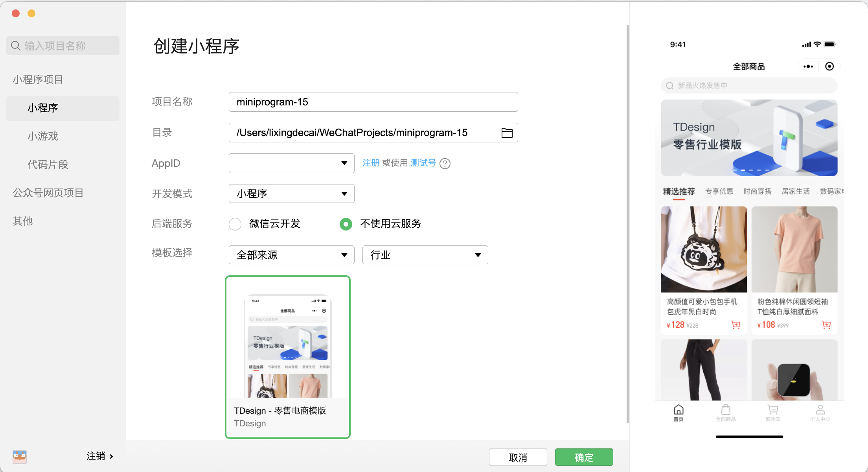The image size is (868, 472).
Task: Click the TDesign 零售行业模版 banner in the preview
Action: tap(749, 138)
